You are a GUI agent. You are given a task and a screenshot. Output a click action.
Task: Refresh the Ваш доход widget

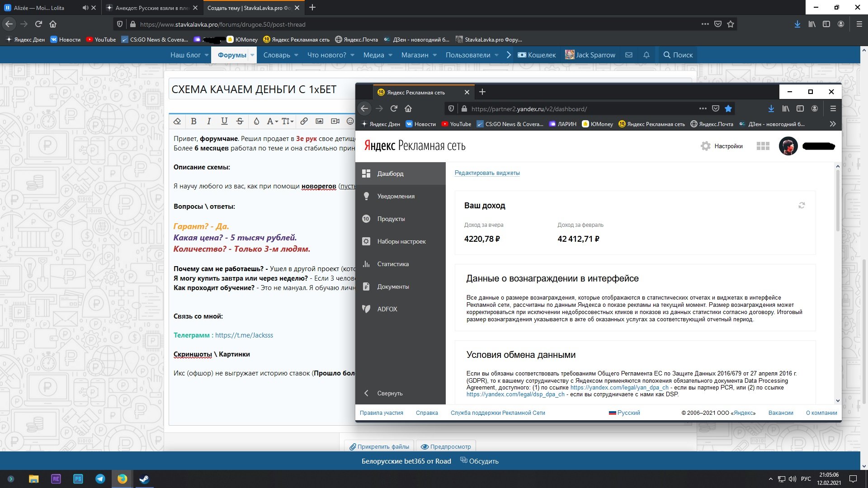(802, 206)
